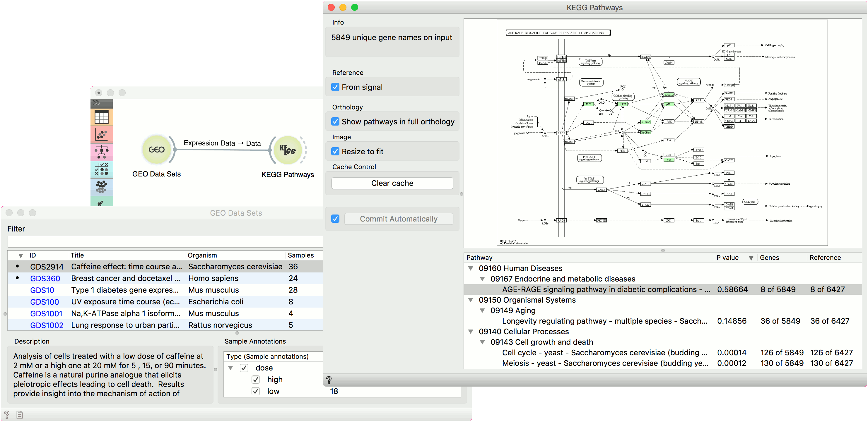The height and width of the screenshot is (422, 868).
Task: Open KEGG Pathways help question mark
Action: (329, 380)
